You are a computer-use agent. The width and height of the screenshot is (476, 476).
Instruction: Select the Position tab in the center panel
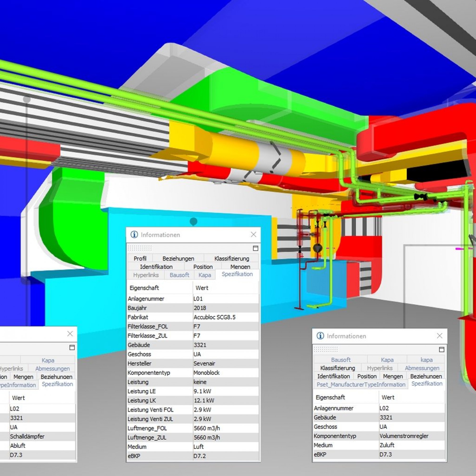tap(203, 267)
